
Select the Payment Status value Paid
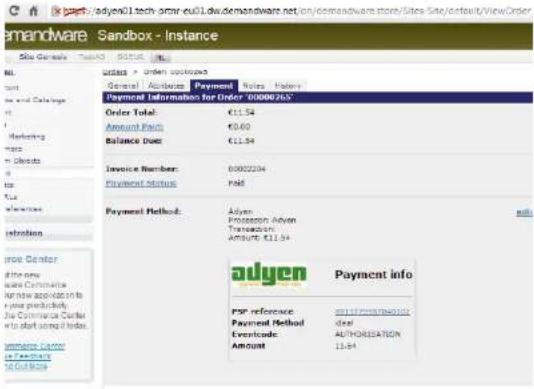pos(236,183)
